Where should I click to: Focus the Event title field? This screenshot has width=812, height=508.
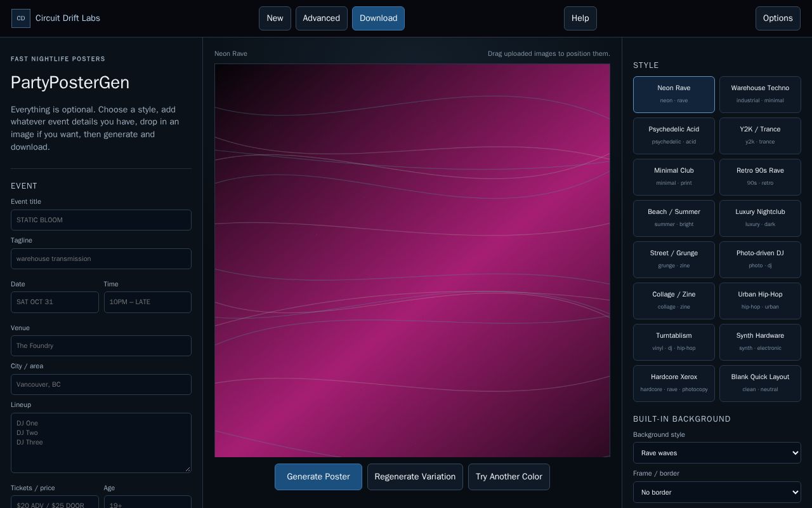pyautogui.click(x=101, y=220)
